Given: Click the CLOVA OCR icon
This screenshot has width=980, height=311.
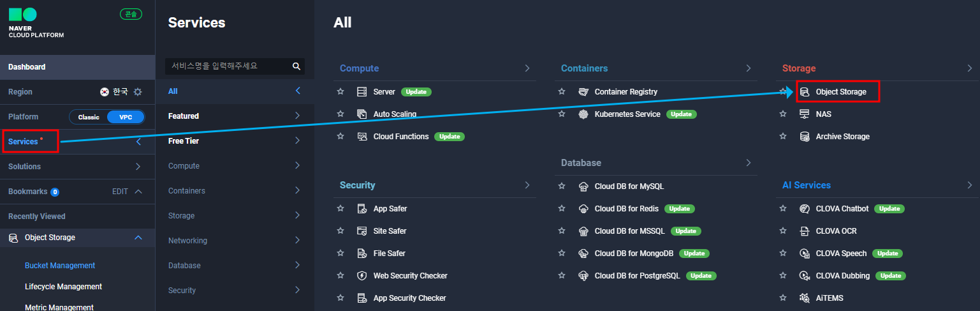Looking at the screenshot, I should 804,231.
